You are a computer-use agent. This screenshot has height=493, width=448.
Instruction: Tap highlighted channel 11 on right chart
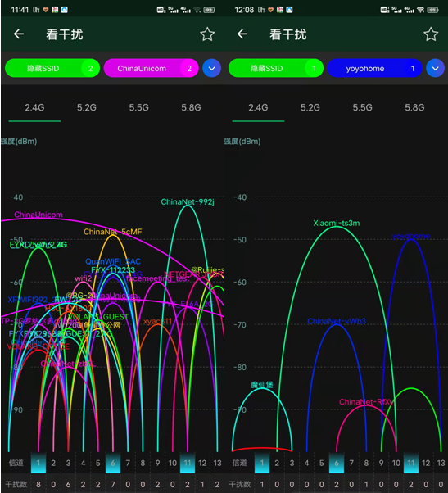(x=411, y=463)
